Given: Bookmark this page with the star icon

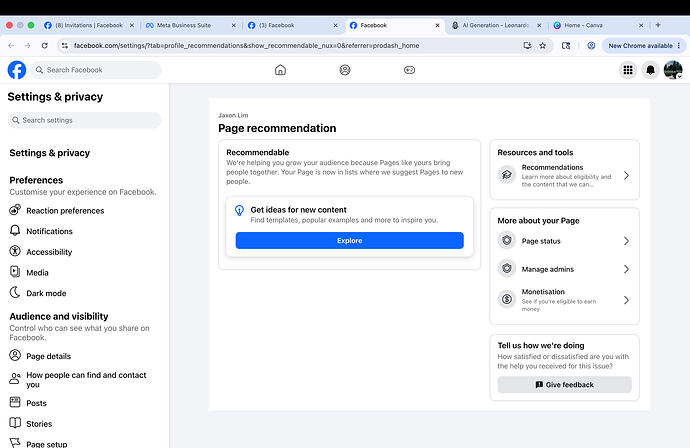Looking at the screenshot, I should pos(543,45).
